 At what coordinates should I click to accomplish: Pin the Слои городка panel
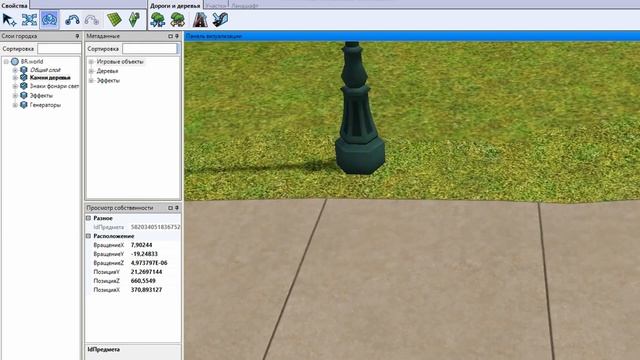click(77, 36)
